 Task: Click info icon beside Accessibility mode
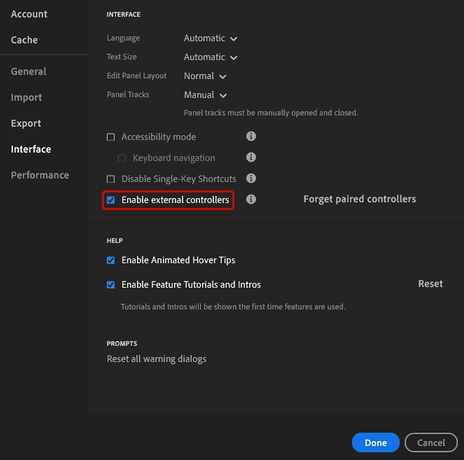coord(251,136)
